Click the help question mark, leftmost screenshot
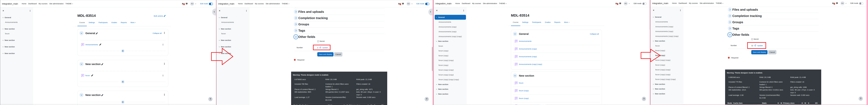Viewport: 868px width, 105px height. [210, 99]
